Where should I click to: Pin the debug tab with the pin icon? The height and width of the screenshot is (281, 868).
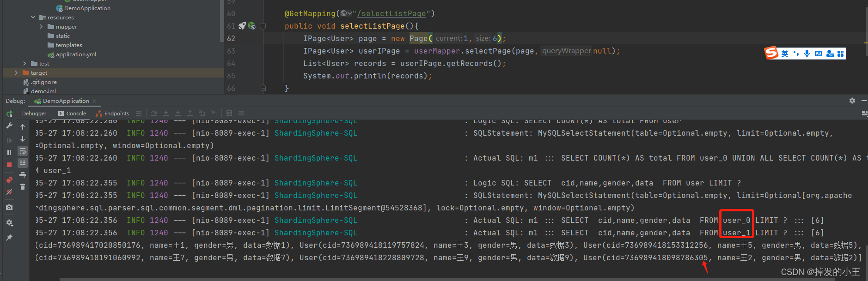point(9,238)
